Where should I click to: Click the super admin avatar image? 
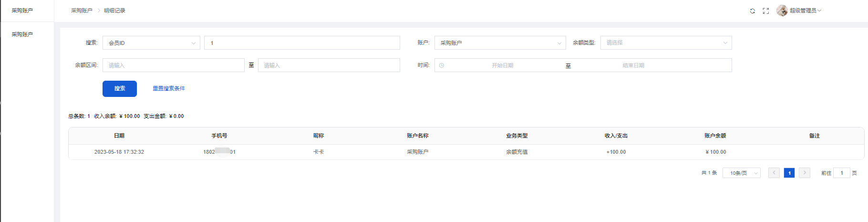[782, 11]
